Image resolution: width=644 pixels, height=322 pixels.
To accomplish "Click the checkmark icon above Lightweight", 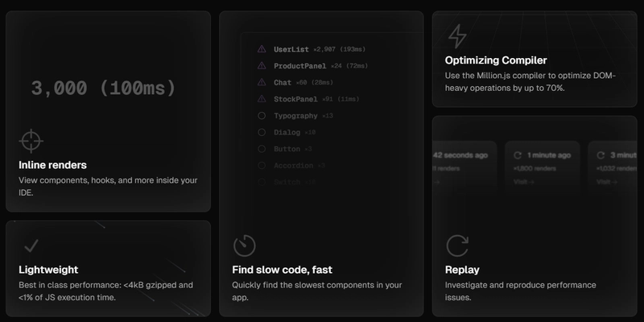I will [31, 246].
